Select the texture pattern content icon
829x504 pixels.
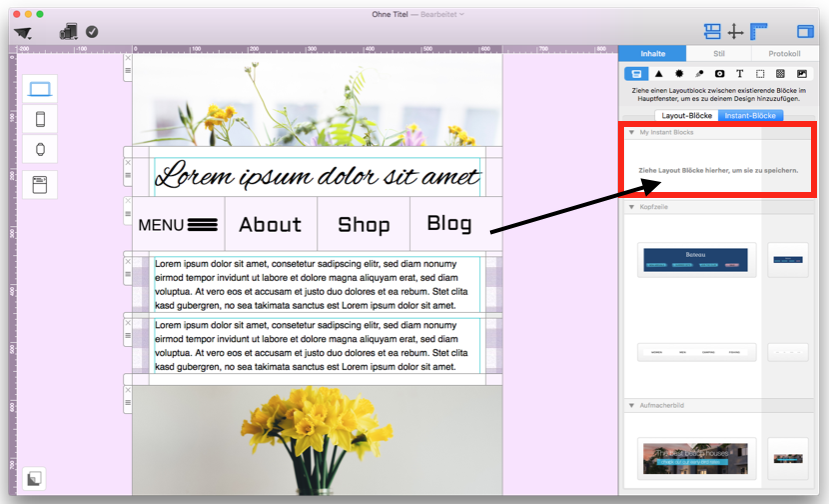780,74
